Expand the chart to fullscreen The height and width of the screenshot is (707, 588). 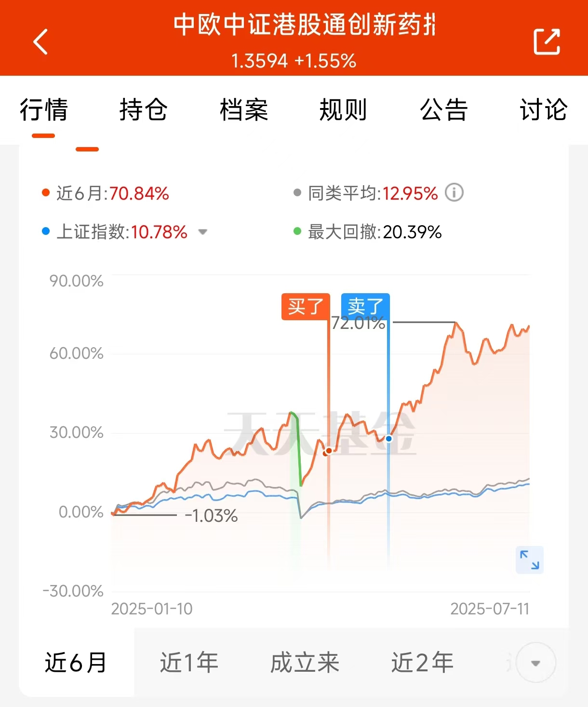tap(529, 560)
